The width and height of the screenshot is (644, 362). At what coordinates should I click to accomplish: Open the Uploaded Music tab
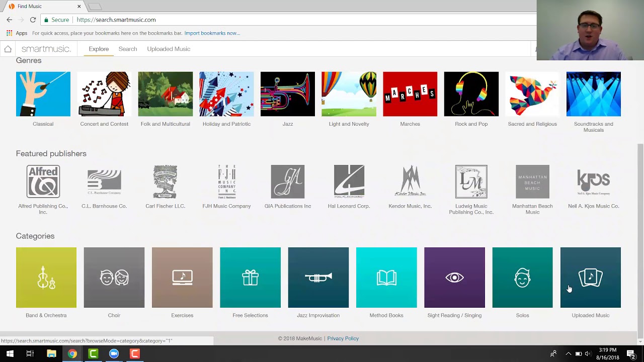(169, 49)
